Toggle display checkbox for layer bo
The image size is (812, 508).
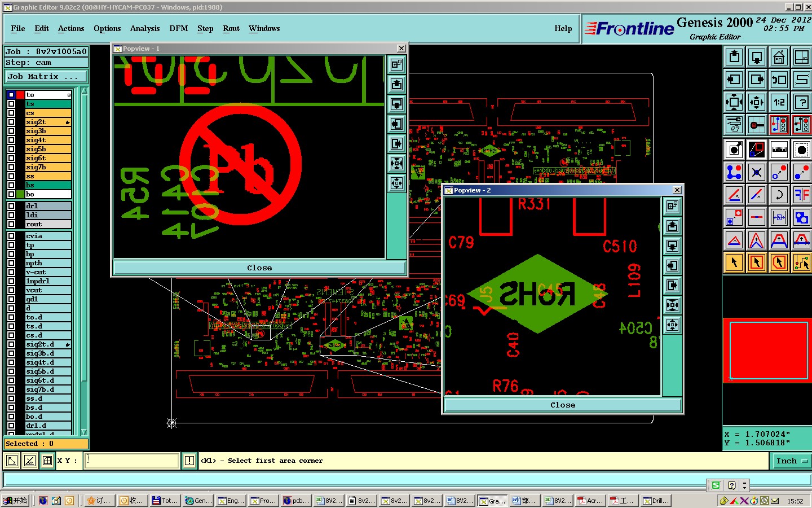point(11,194)
